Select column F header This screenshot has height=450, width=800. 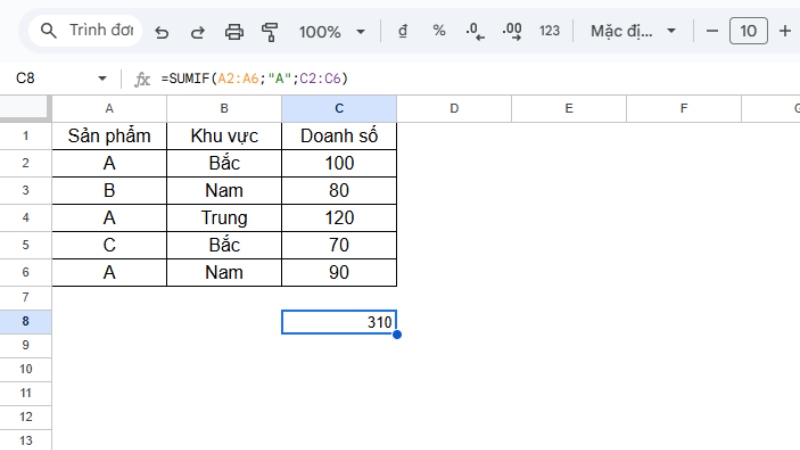pos(684,109)
